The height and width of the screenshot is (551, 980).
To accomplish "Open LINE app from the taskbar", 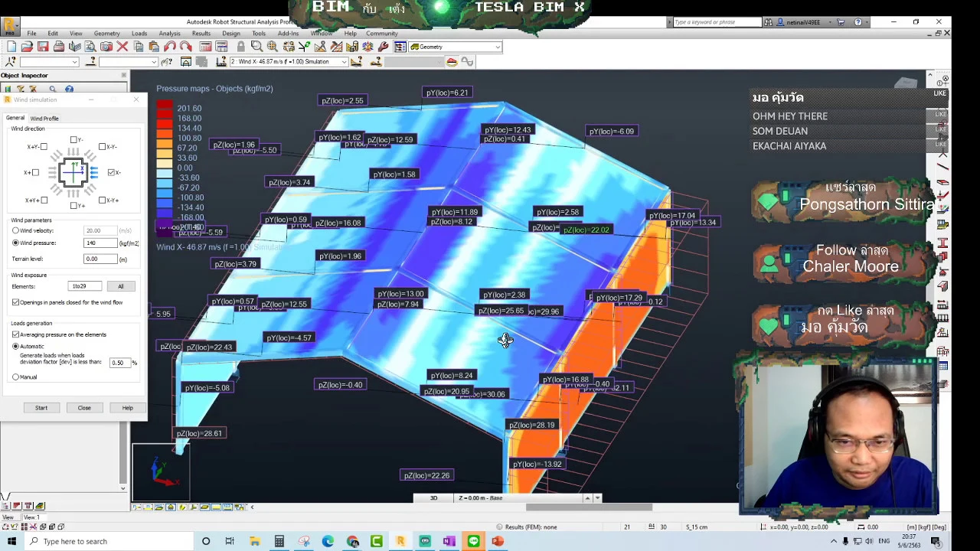I will [473, 541].
